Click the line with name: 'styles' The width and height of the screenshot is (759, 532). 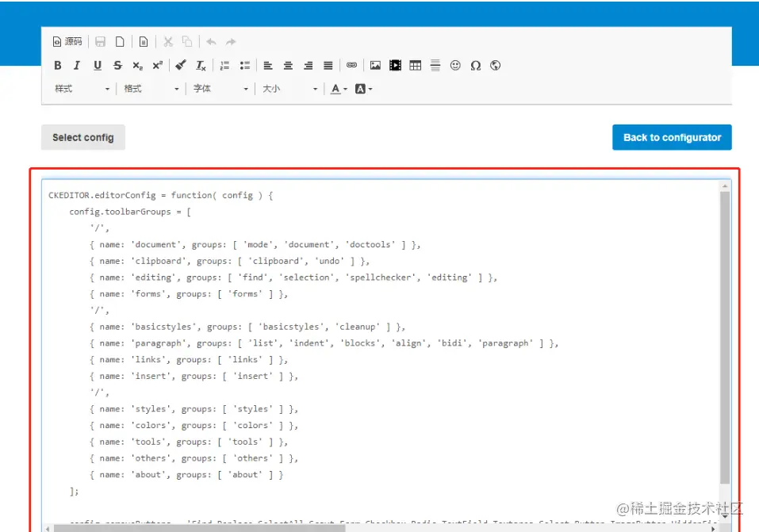(x=194, y=410)
